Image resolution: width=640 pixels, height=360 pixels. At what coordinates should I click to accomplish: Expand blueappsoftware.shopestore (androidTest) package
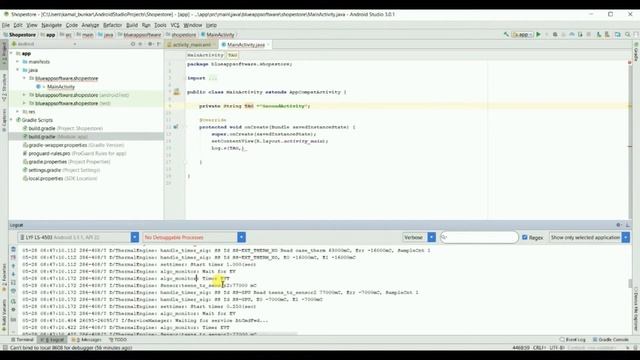pos(24,95)
